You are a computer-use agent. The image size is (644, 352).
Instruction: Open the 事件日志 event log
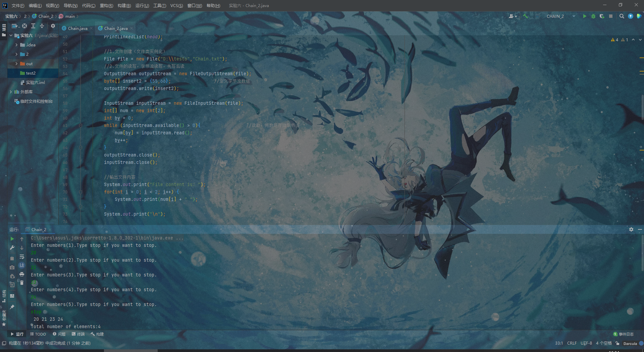(624, 334)
